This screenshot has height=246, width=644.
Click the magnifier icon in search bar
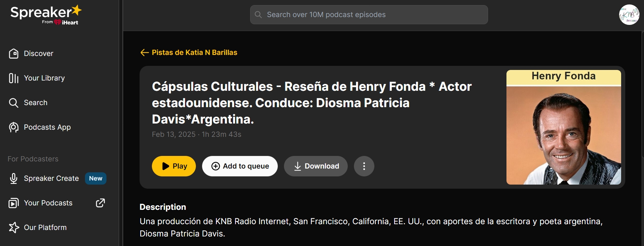pos(258,15)
